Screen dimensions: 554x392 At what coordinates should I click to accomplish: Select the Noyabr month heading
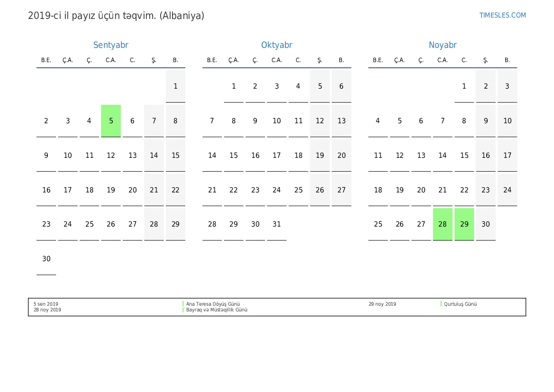pyautogui.click(x=442, y=45)
